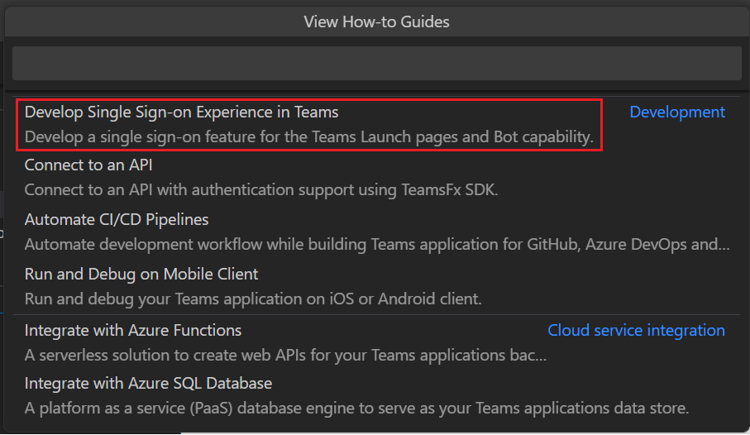Click the View How-to Guides title
Screen dimensions: 750x435
click(x=376, y=22)
